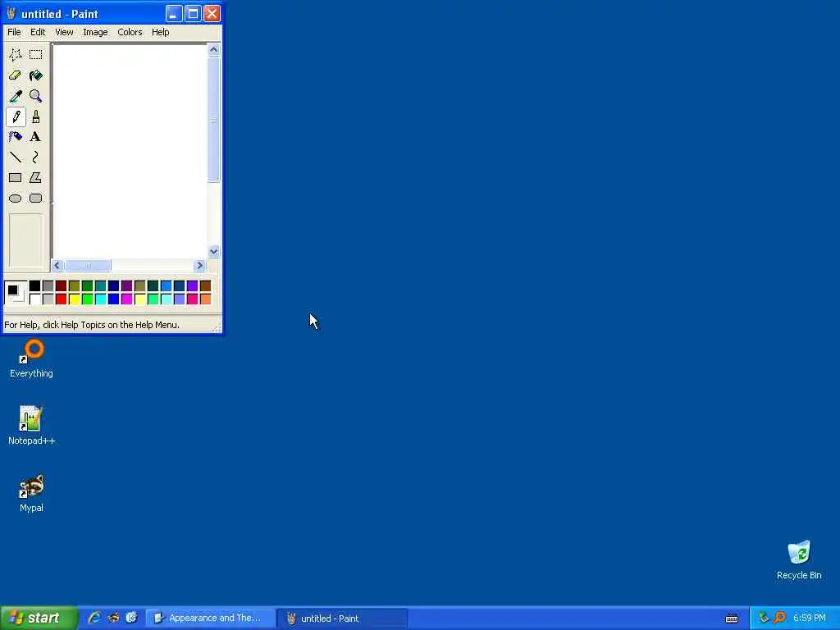Pick the orange palette color
The width and height of the screenshot is (840, 630).
pyautogui.click(x=206, y=299)
